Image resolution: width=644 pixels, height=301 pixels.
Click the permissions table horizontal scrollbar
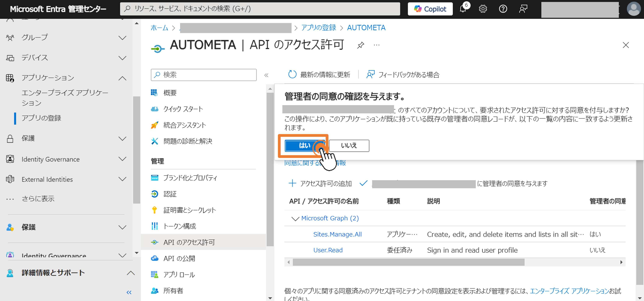coord(408,262)
